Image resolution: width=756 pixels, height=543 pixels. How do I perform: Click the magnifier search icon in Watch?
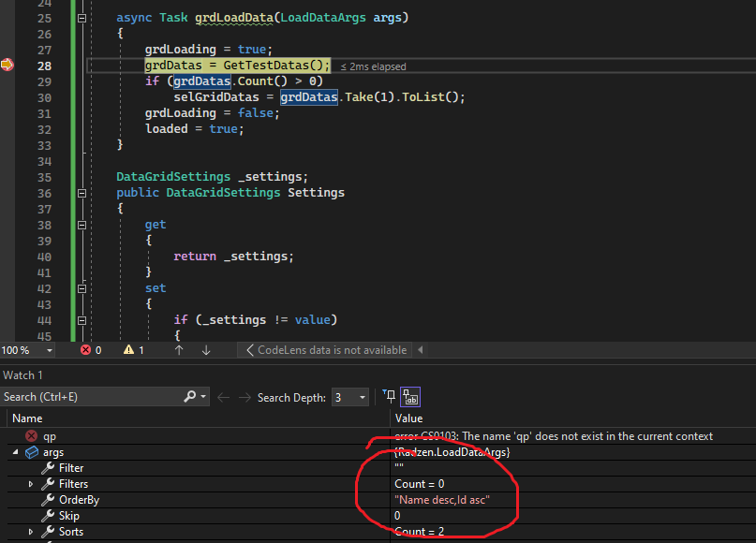[x=189, y=397]
